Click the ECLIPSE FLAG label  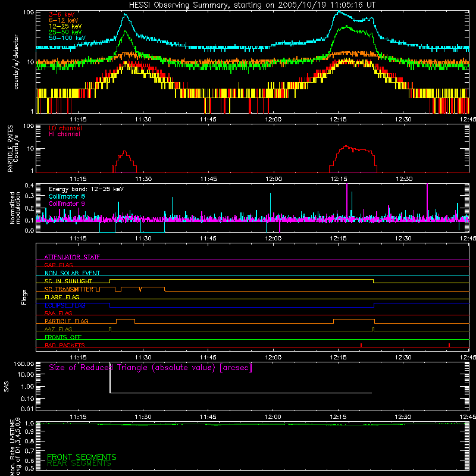65,305
